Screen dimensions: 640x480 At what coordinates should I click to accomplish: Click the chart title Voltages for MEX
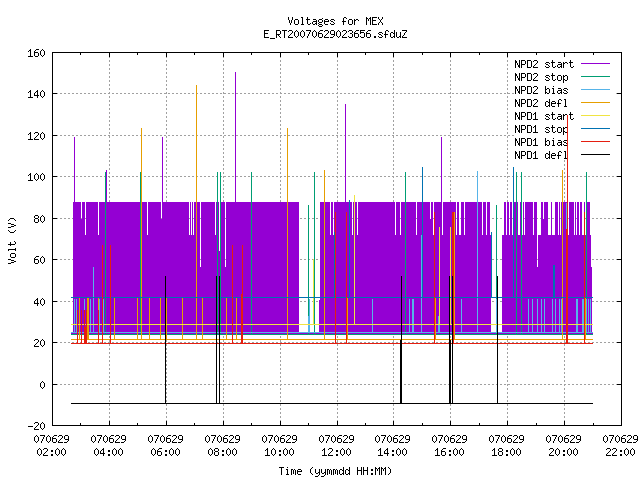[335, 21]
